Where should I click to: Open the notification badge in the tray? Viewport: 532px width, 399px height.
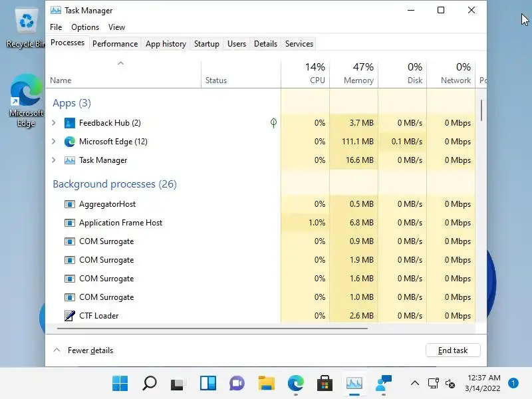pyautogui.click(x=513, y=383)
